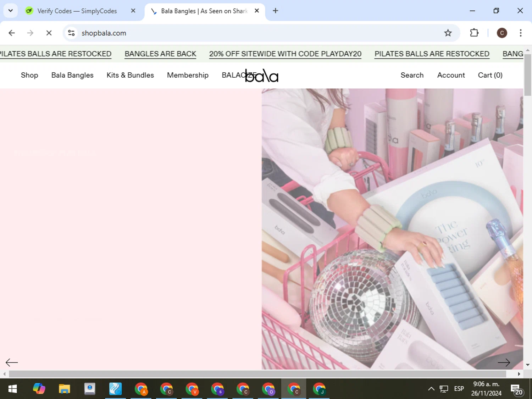
Task: Open Chrome profile avatar C
Action: [502, 33]
